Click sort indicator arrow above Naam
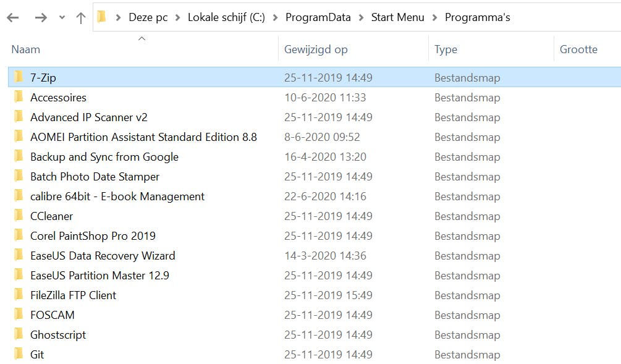The image size is (621, 364). (x=142, y=38)
